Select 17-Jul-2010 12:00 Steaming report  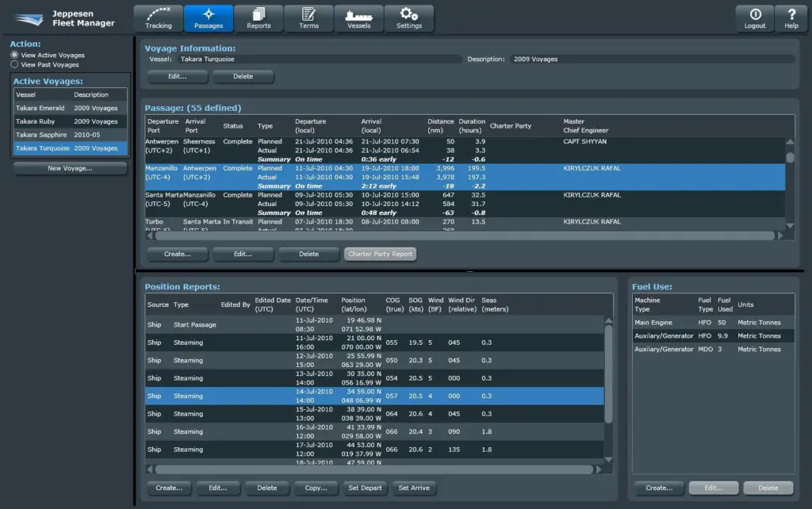pyautogui.click(x=374, y=450)
